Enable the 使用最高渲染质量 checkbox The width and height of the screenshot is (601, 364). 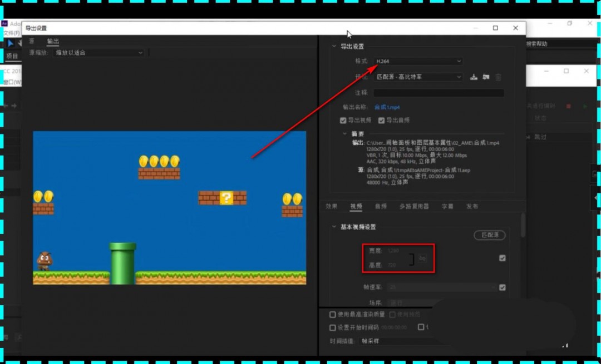[x=332, y=314]
